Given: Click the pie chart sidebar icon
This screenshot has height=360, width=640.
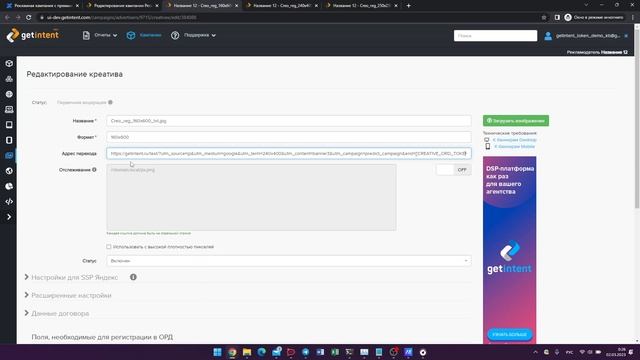Looking at the screenshot, I should pos(9,186).
